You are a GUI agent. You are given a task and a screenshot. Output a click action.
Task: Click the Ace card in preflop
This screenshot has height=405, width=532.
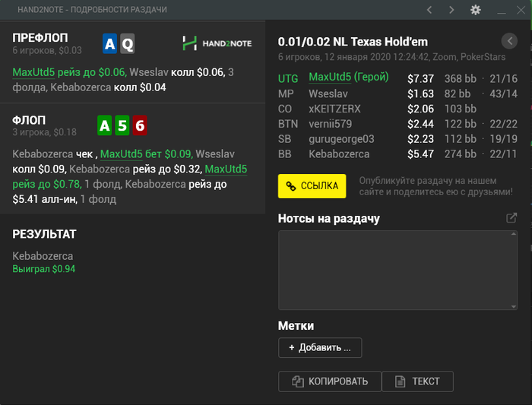(x=110, y=44)
